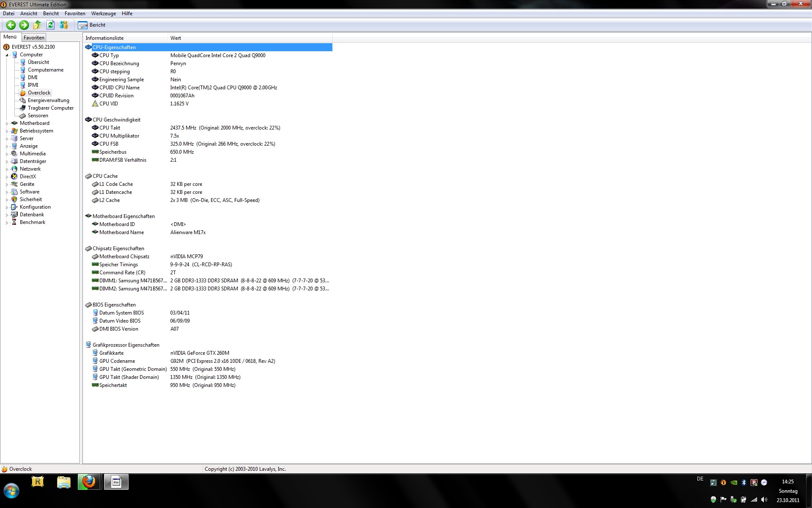Click the refresh page toolbar icon

[50, 25]
